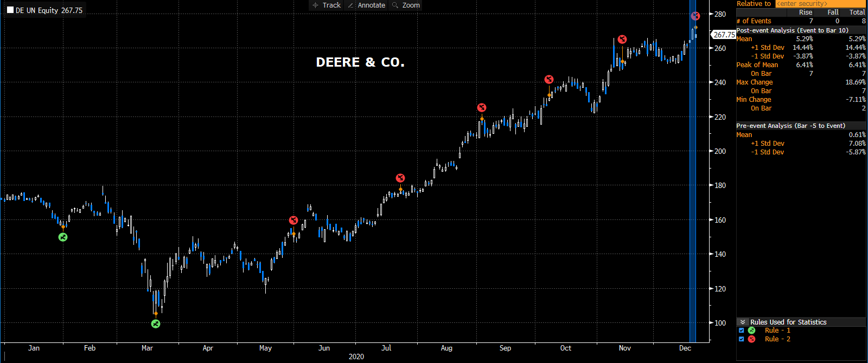This screenshot has width=868, height=363.
Task: Open the Annotate pencil tool
Action: point(366,5)
